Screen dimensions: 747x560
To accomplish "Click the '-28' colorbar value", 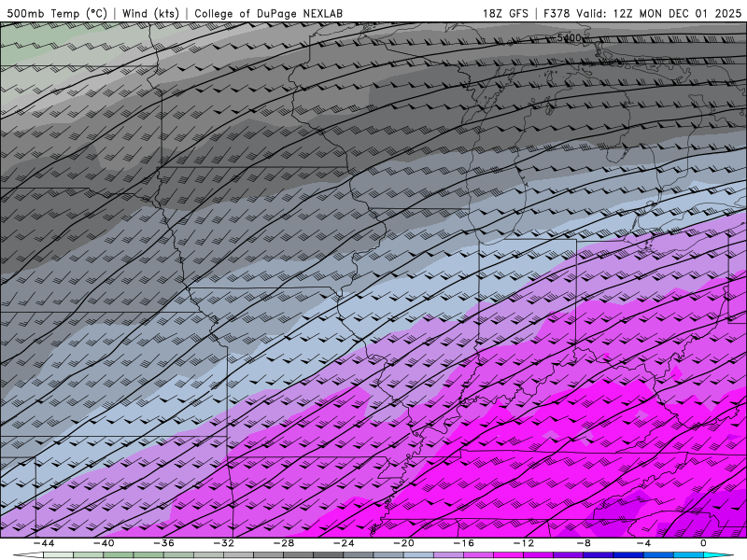I will 284,543.
